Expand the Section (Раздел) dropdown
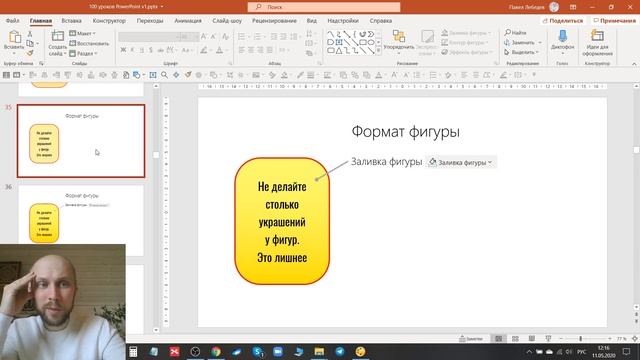640x360 pixels. pyautogui.click(x=83, y=53)
